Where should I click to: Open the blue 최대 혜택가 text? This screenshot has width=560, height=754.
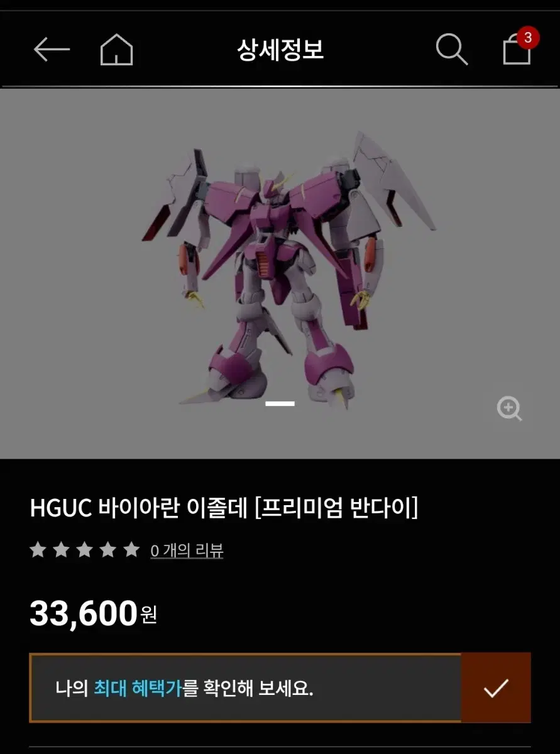138,689
